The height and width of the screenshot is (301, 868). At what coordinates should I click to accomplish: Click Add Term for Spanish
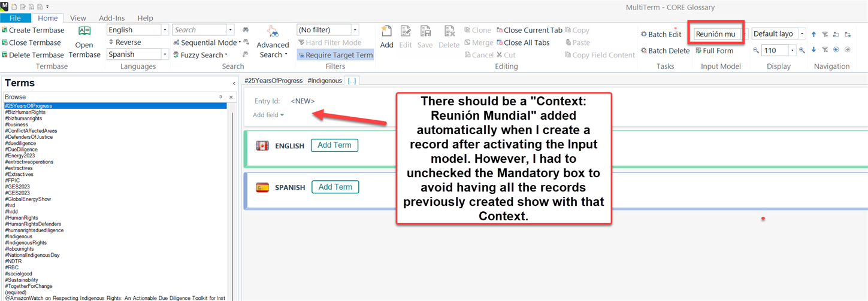[x=335, y=187]
